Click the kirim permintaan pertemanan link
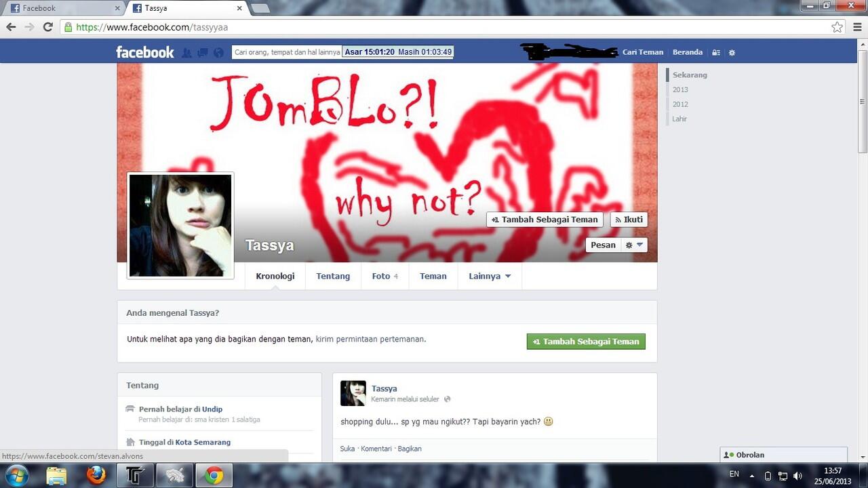This screenshot has height=488, width=868. click(x=371, y=339)
